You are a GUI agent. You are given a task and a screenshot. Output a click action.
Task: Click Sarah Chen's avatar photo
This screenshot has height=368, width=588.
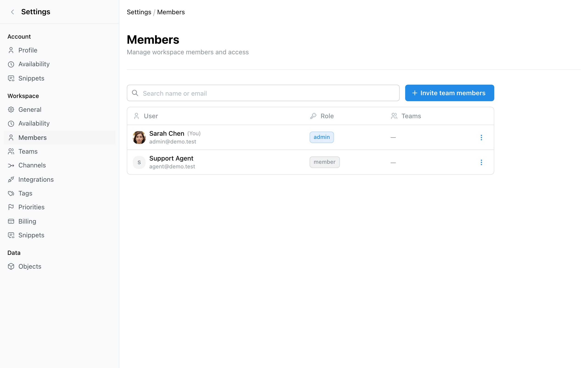click(x=139, y=138)
